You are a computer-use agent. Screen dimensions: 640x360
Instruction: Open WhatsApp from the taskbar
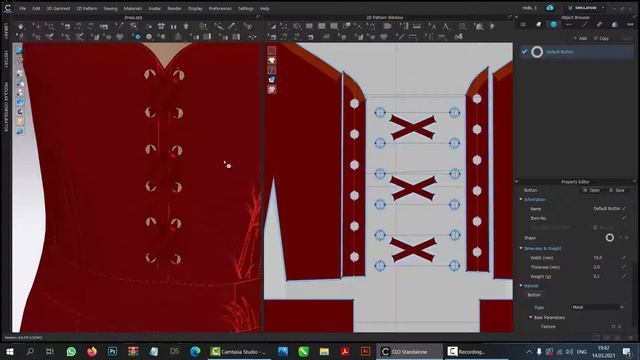point(71,351)
